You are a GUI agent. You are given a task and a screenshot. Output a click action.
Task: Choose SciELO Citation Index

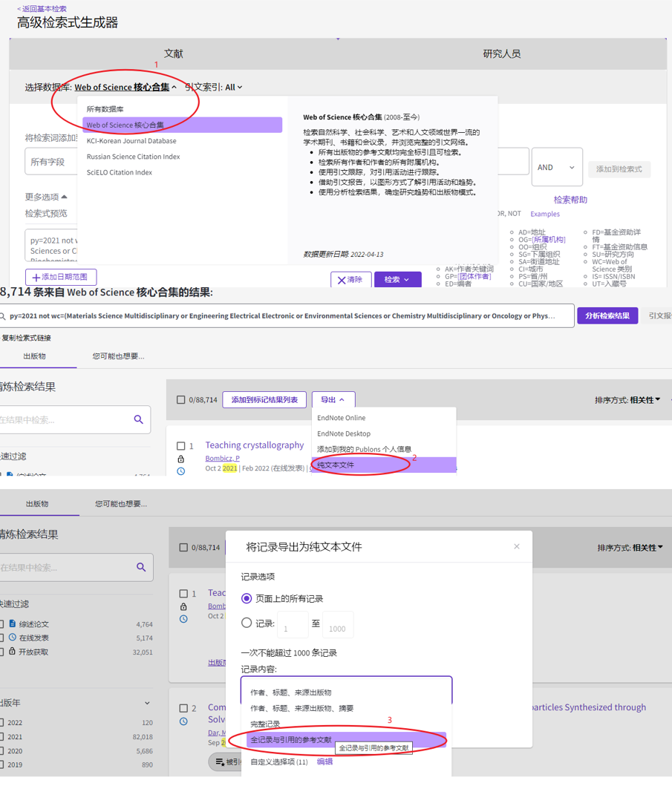[x=183, y=172]
